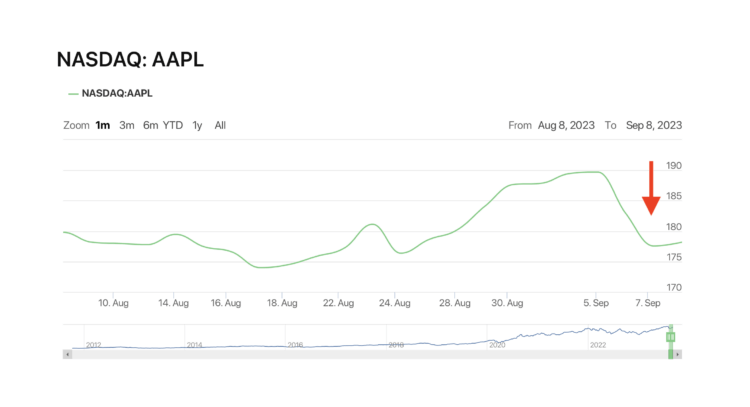This screenshot has width=750, height=407.
Task: Click the navigator scrollbar left arrow
Action: (67, 354)
